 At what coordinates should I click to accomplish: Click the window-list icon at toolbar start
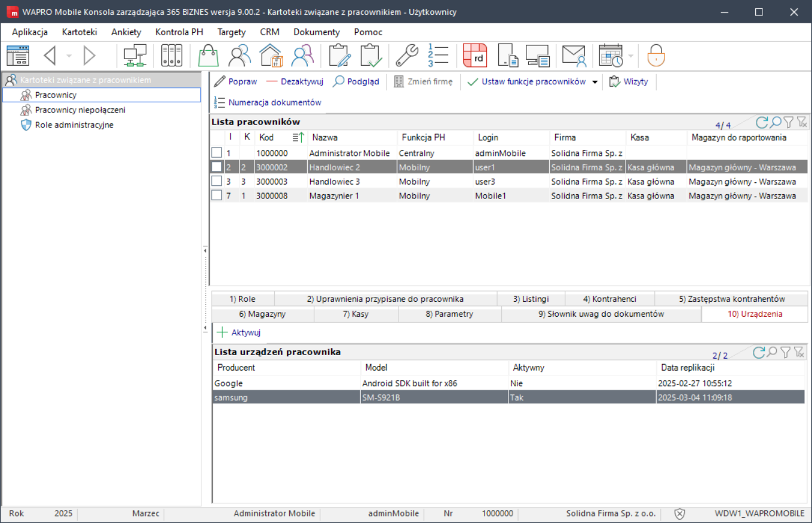[17, 56]
